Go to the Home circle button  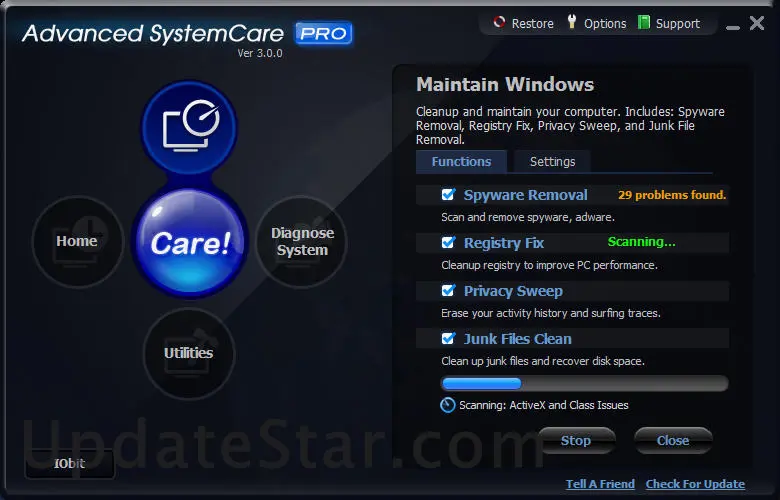pos(77,241)
